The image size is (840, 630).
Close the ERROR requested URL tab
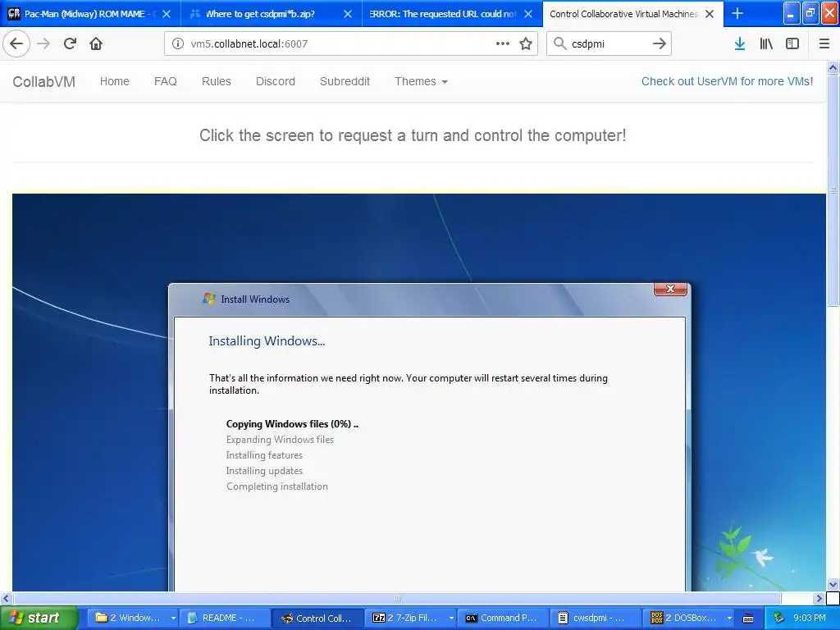tap(528, 14)
